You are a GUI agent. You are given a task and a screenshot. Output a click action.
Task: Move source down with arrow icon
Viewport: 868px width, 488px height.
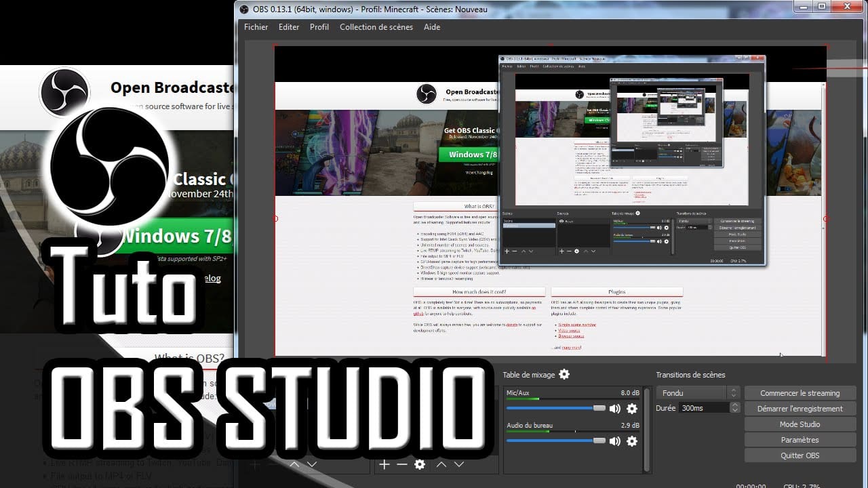(x=459, y=464)
